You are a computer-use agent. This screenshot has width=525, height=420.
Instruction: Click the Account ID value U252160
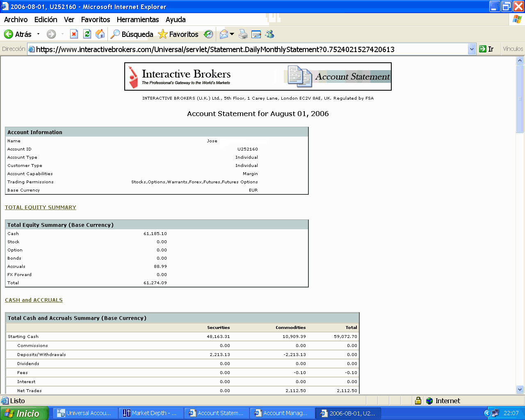pyautogui.click(x=248, y=149)
